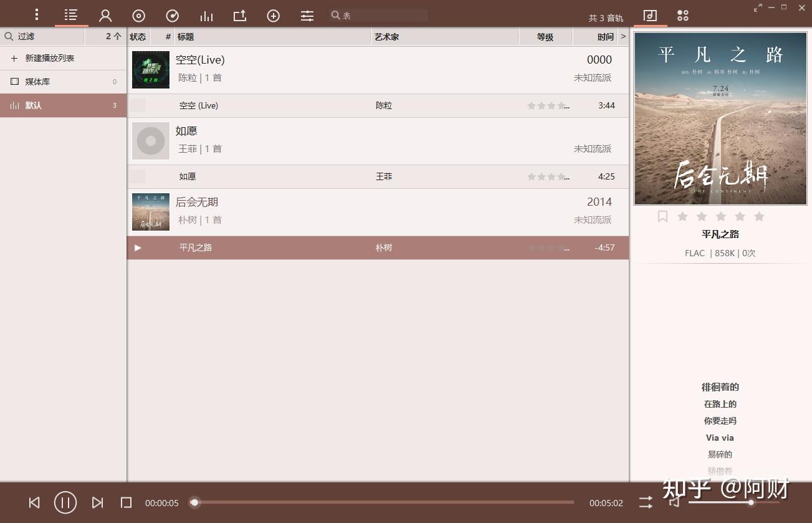This screenshot has width=812, height=523.
Task: Rate four stars in the now-playing panel
Action: tap(740, 216)
